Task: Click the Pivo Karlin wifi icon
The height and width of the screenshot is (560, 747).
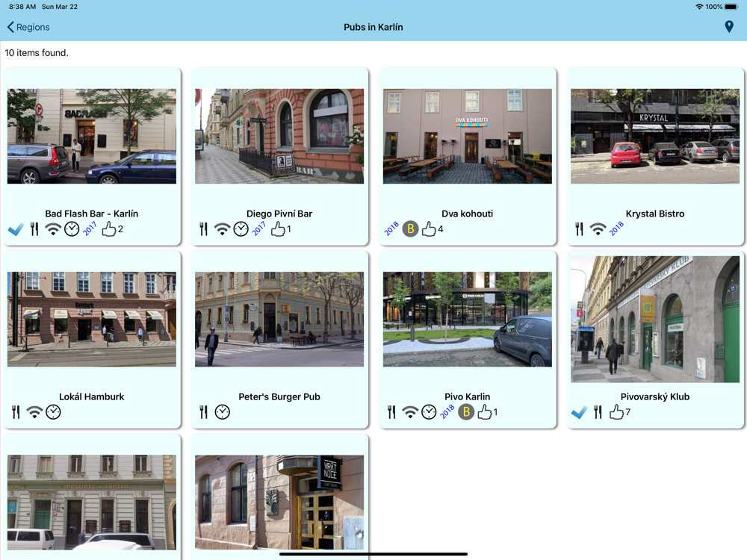Action: [410, 412]
